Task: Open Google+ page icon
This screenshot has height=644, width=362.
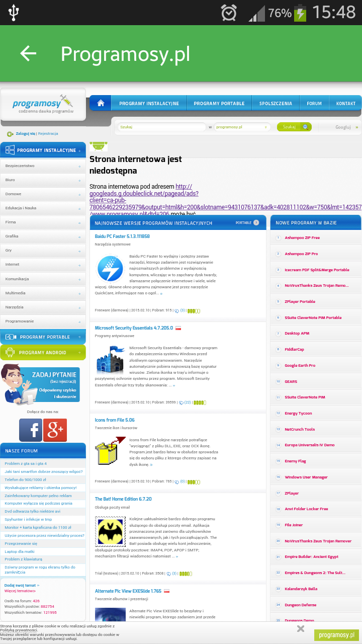Action: pos(55,430)
